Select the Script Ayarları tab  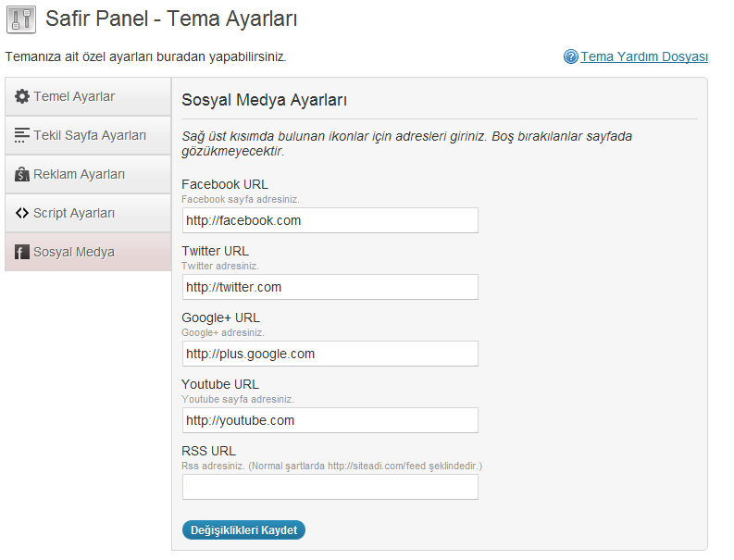coord(88,213)
